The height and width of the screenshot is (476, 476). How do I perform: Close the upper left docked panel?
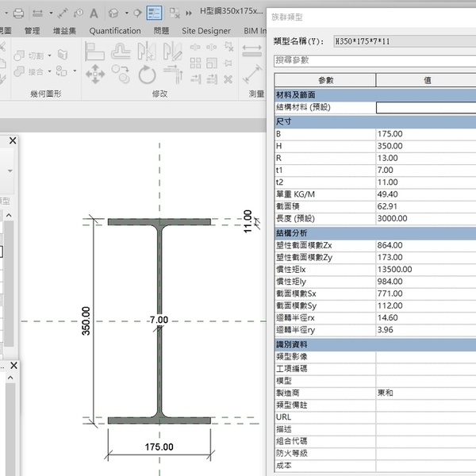tap(12, 140)
